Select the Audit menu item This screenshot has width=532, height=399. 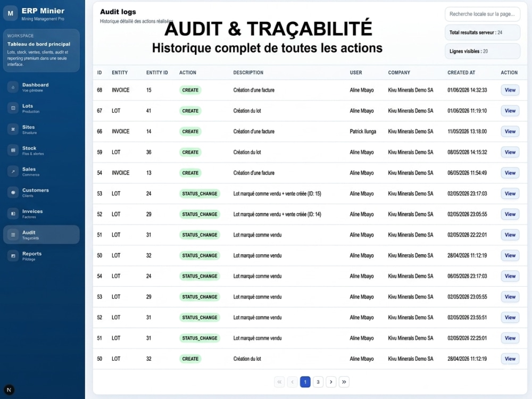click(x=41, y=235)
